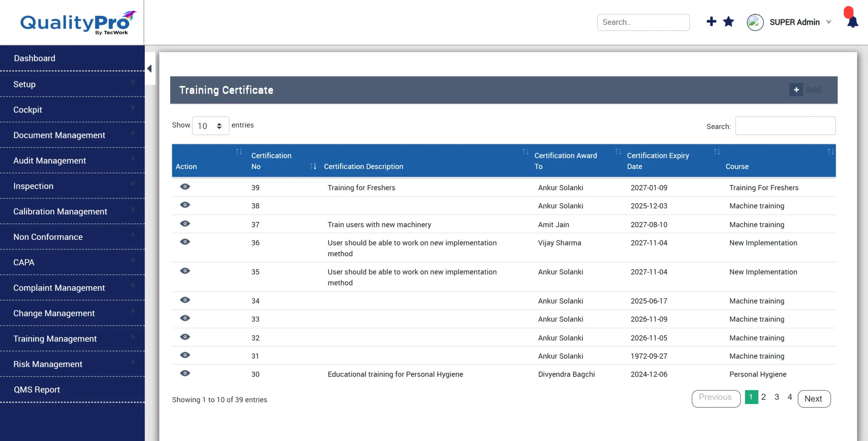868x441 pixels.
Task: Click 'Amit Jain' award cell
Action: (554, 225)
